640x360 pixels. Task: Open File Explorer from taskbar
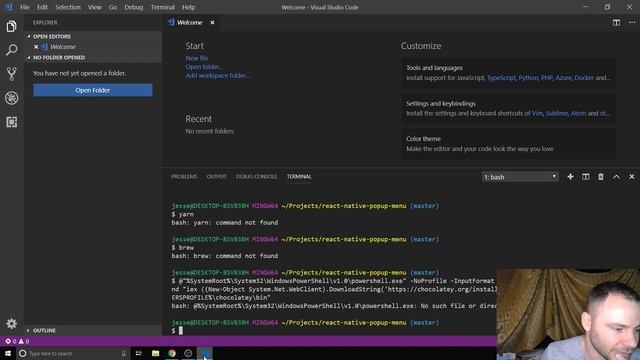click(x=156, y=353)
